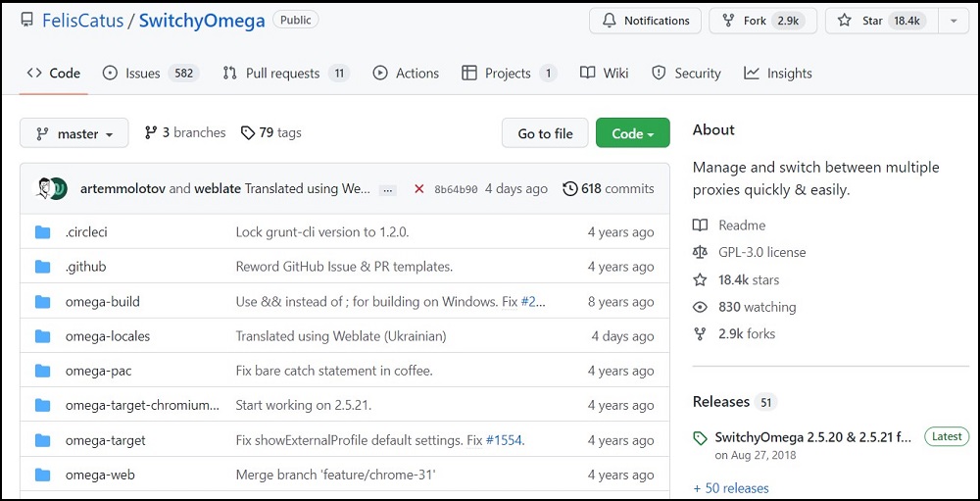
Task: Click the .circleci folder icon
Action: click(x=42, y=232)
